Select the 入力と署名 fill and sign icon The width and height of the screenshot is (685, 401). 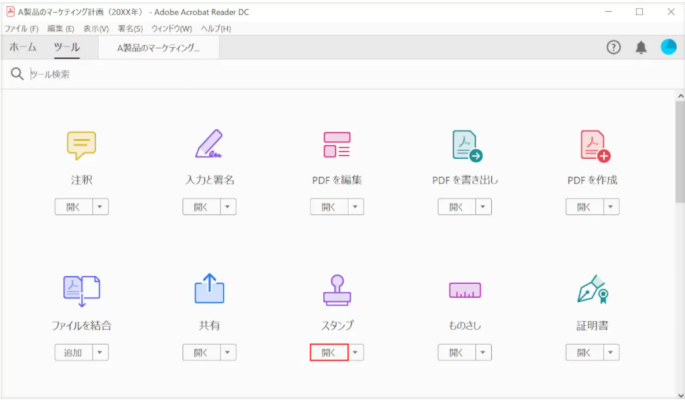coord(209,143)
